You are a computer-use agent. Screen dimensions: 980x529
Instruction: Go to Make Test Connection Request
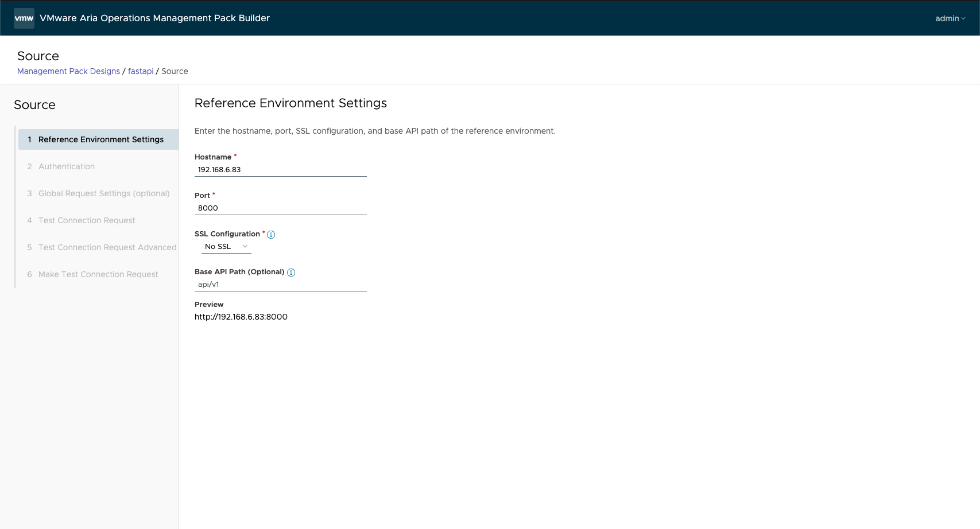tap(98, 274)
